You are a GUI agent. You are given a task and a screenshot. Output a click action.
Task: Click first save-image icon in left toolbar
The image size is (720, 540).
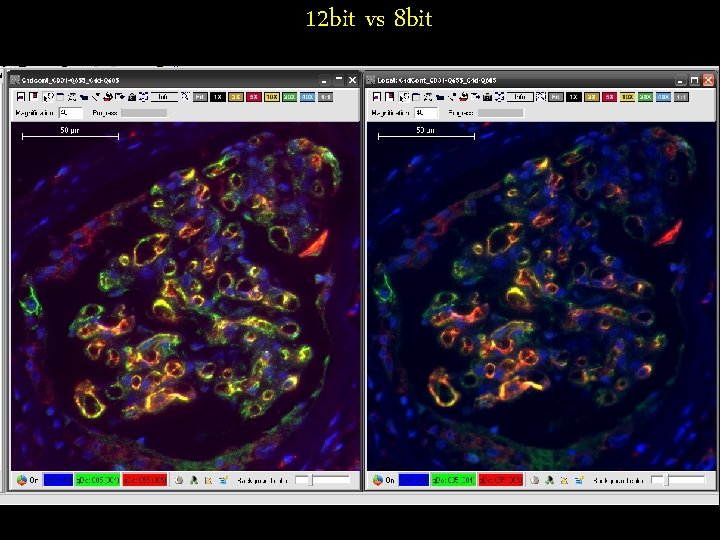click(x=21, y=97)
